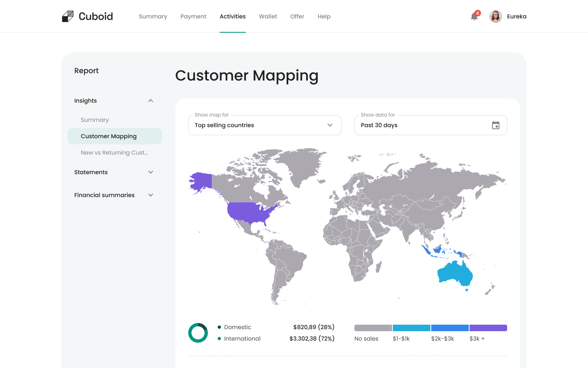The image size is (588, 368).
Task: Select New vs Returning Customers report
Action: tap(114, 153)
